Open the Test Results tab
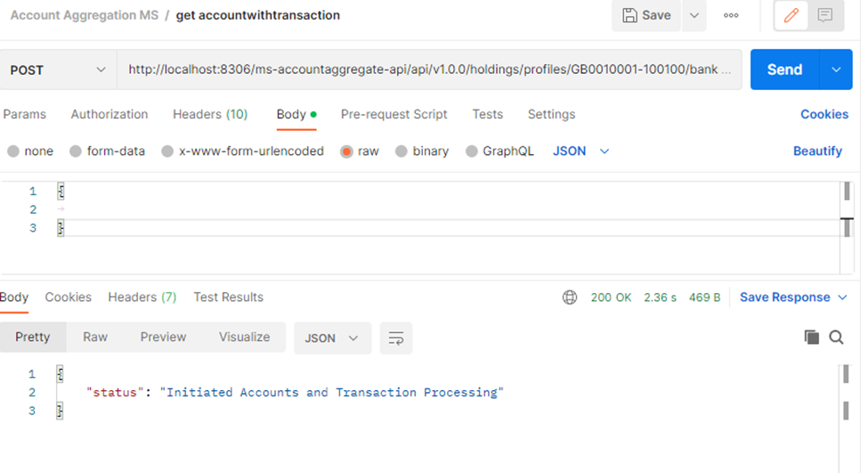 (228, 298)
